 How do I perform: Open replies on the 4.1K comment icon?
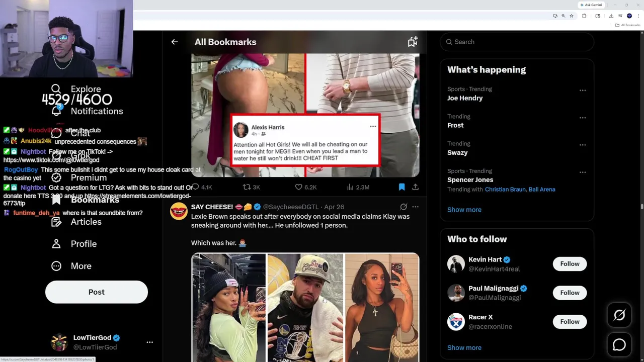click(202, 187)
